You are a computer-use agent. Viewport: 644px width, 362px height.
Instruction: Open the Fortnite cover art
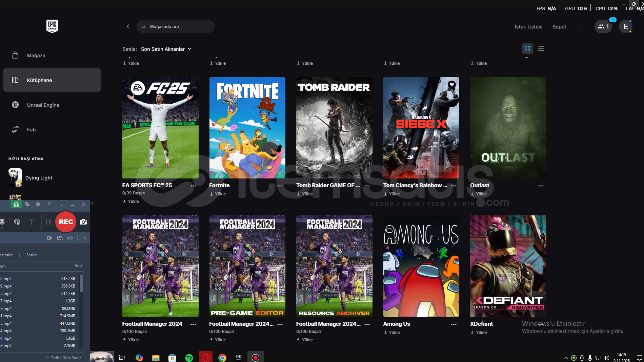247,128
